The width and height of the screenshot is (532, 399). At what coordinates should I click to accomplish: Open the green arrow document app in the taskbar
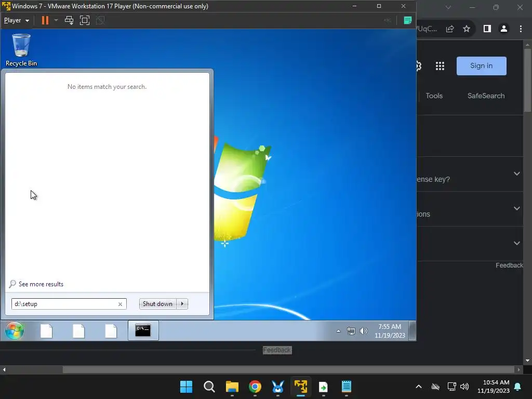(x=323, y=387)
